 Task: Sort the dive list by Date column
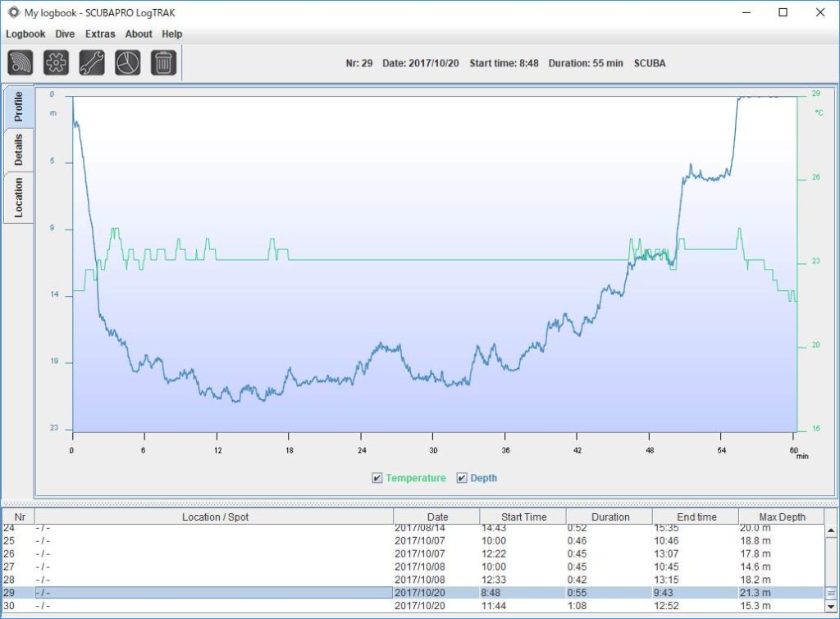point(437,517)
